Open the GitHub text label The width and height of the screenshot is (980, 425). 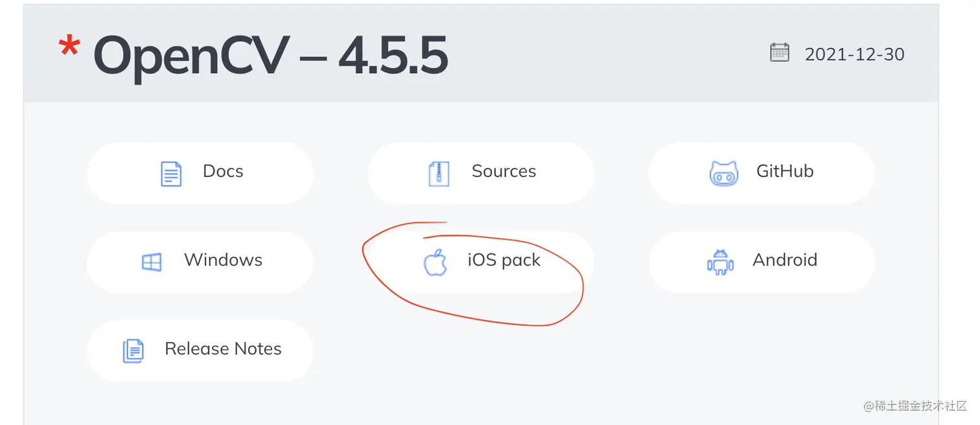(785, 171)
